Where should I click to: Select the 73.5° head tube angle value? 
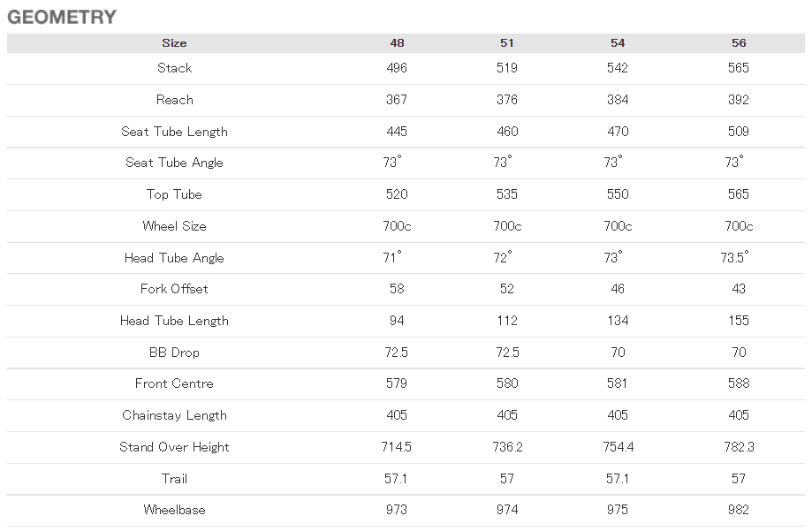pos(735,257)
